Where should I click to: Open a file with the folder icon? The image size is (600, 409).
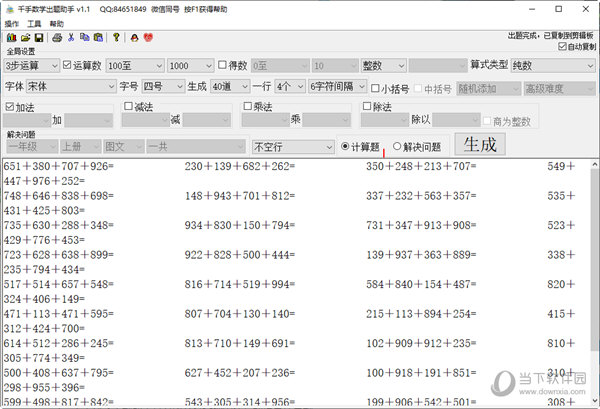25,37
